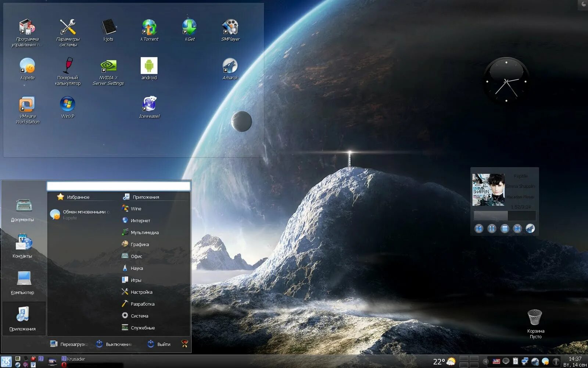Select the Приложения column header
Viewport: 588px width, 368px height.
pos(141,197)
